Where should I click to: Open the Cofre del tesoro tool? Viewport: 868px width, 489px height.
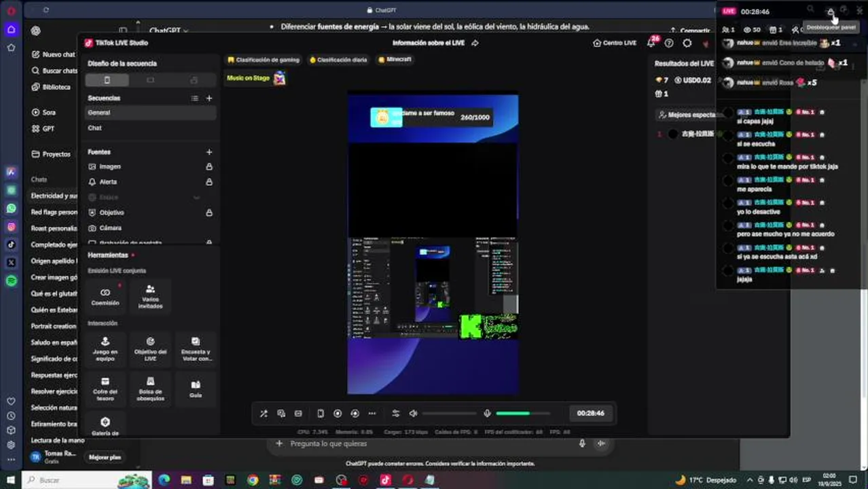[x=105, y=388]
